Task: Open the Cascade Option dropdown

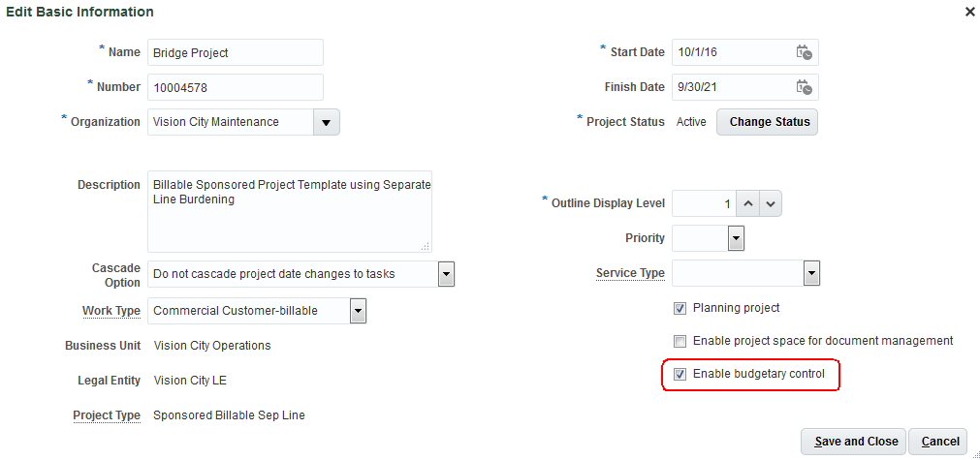Action: pos(446,274)
